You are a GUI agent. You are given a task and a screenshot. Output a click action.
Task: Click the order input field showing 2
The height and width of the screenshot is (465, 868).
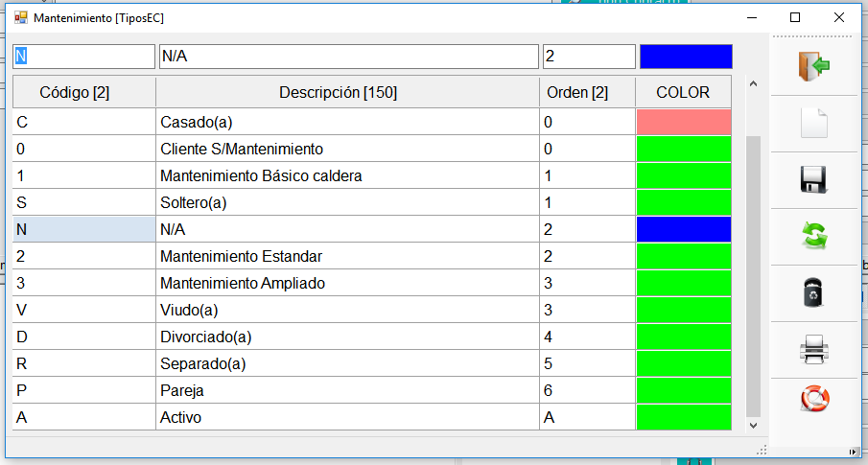pyautogui.click(x=589, y=57)
